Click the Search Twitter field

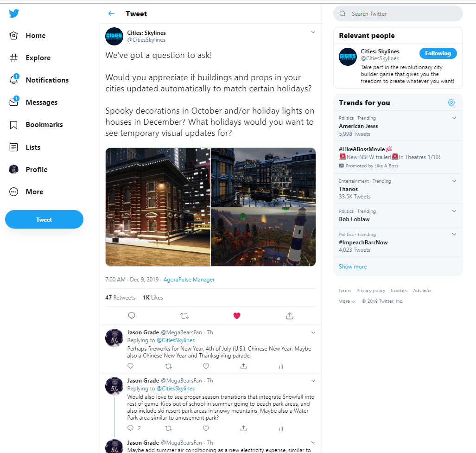pyautogui.click(x=398, y=13)
